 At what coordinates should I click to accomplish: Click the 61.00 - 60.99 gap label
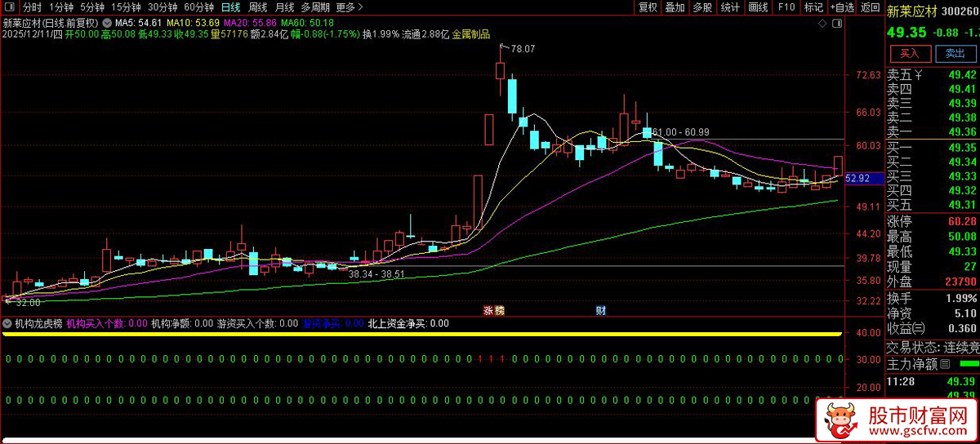[681, 132]
